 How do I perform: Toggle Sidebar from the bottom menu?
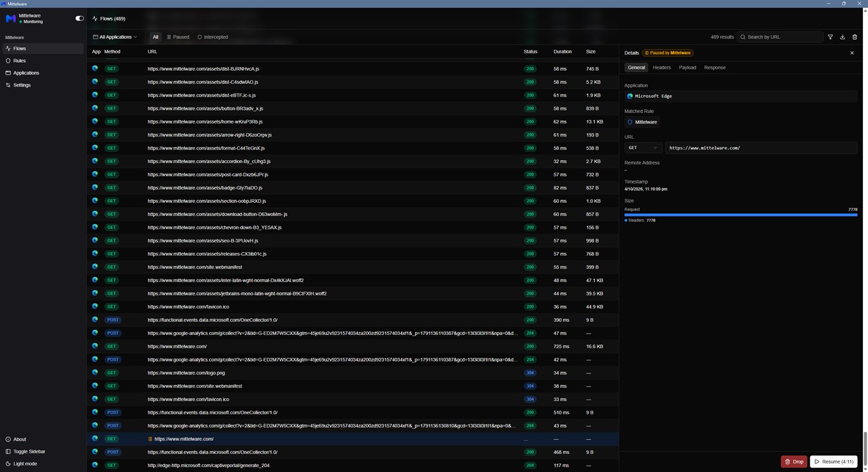pos(42,452)
